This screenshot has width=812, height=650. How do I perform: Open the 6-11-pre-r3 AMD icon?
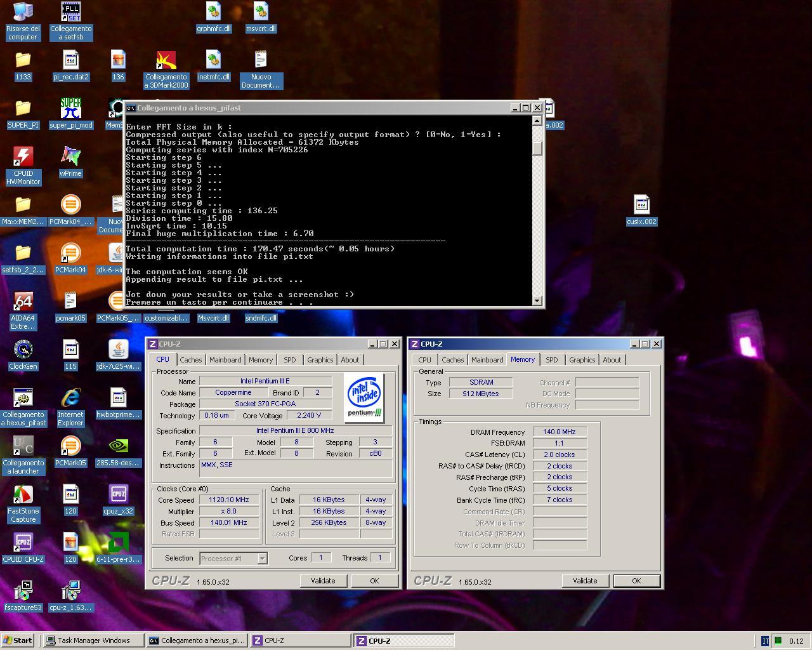[x=119, y=548]
